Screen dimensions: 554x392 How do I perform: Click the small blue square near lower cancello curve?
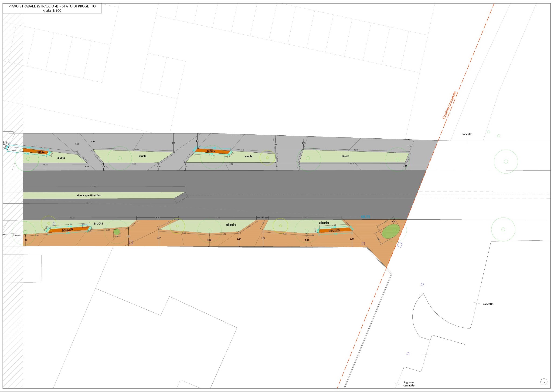[x=422, y=285]
